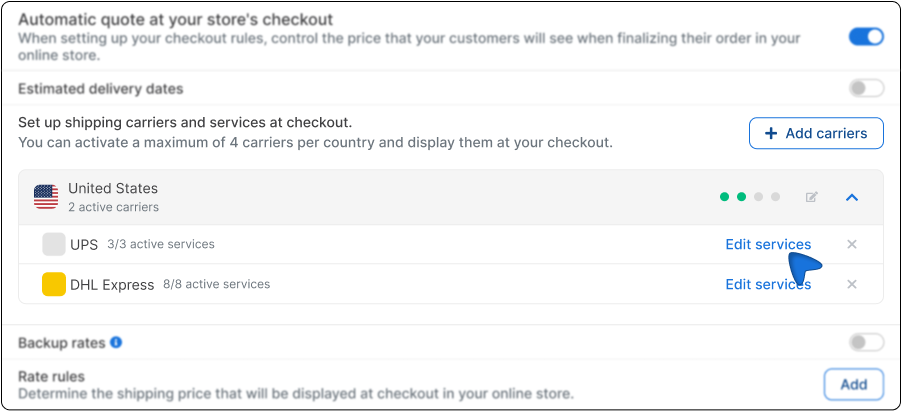Open Edit services for DHL Express
Viewport: 902px width, 411px height.
click(x=767, y=284)
